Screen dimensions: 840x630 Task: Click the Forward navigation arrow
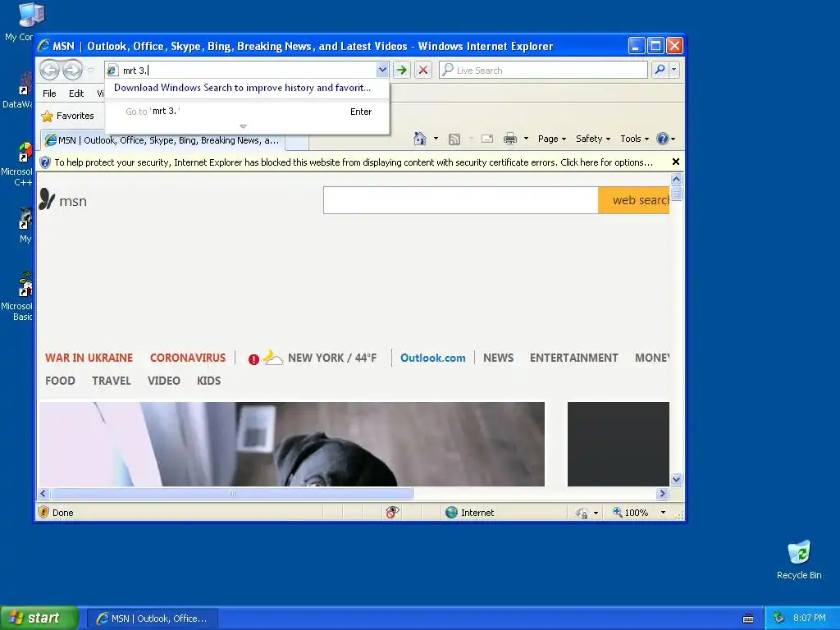pyautogui.click(x=72, y=71)
